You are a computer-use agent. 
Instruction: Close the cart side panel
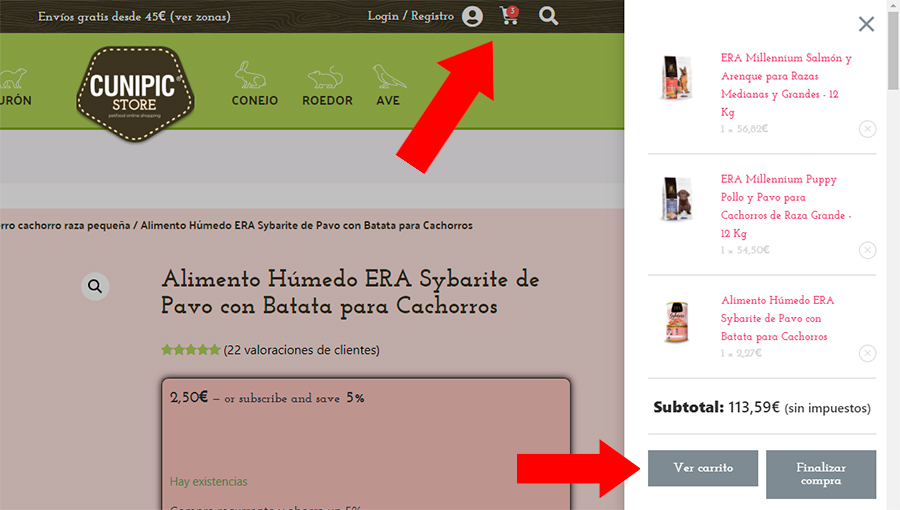pos(866,24)
